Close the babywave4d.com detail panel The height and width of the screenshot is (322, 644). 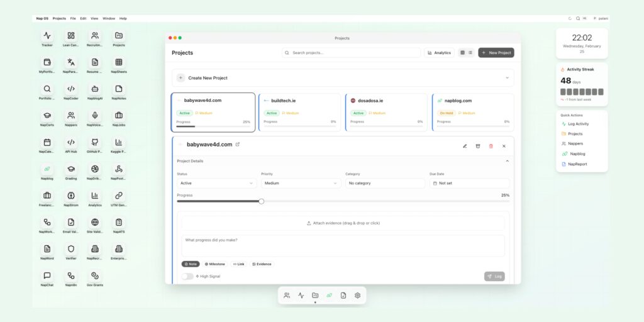point(504,146)
